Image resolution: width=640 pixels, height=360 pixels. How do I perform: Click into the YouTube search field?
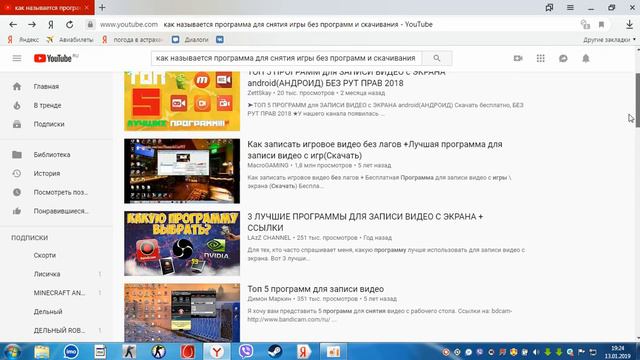[286, 58]
